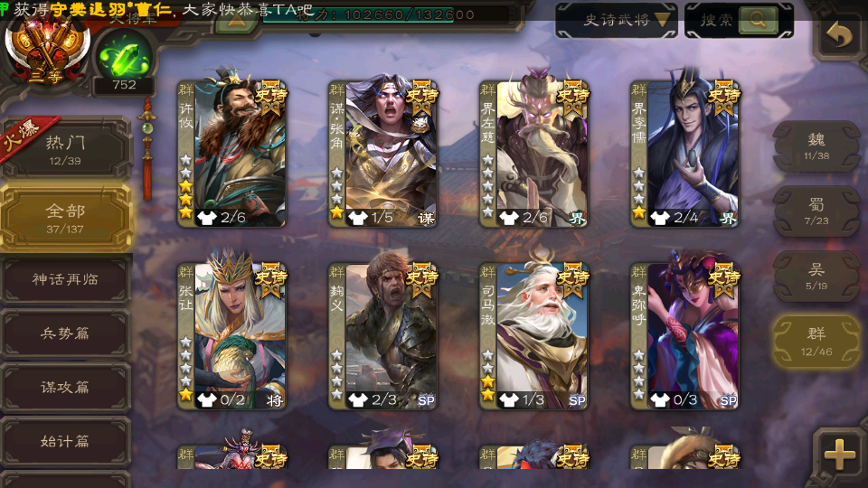Open the 神话再临 category
Screen dimensions: 868x488
pyautogui.click(x=65, y=279)
